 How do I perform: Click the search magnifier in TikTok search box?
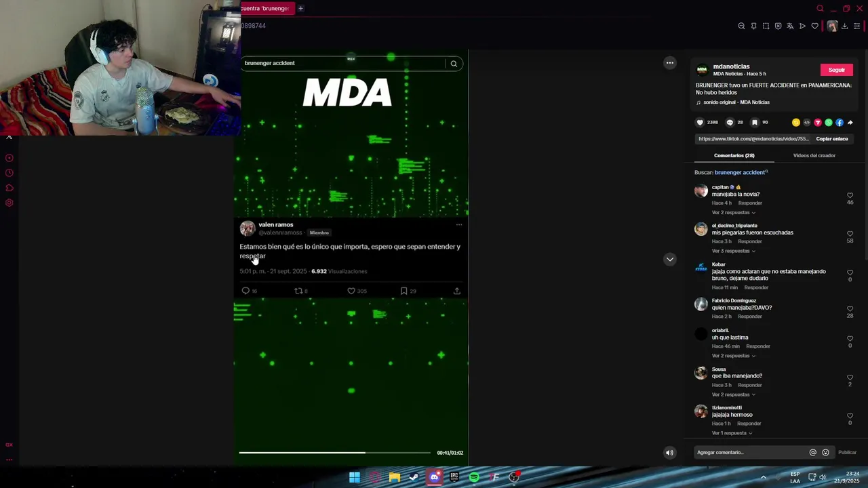[x=454, y=64]
